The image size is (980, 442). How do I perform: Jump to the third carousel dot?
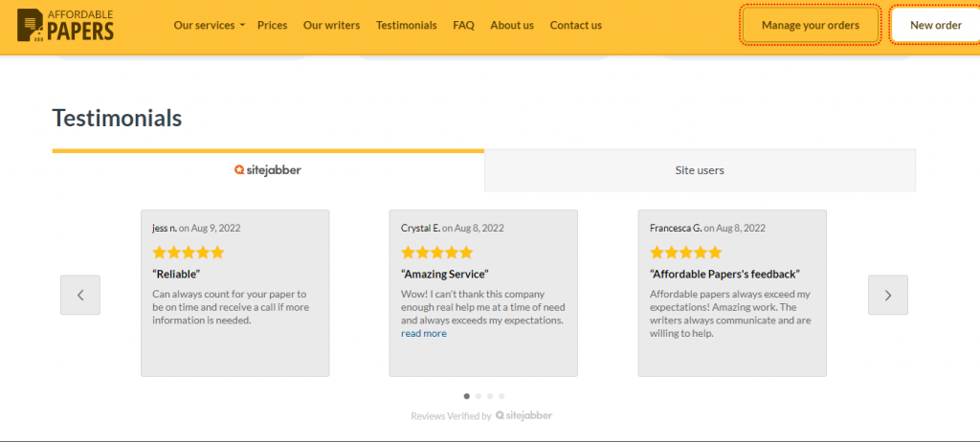(490, 396)
